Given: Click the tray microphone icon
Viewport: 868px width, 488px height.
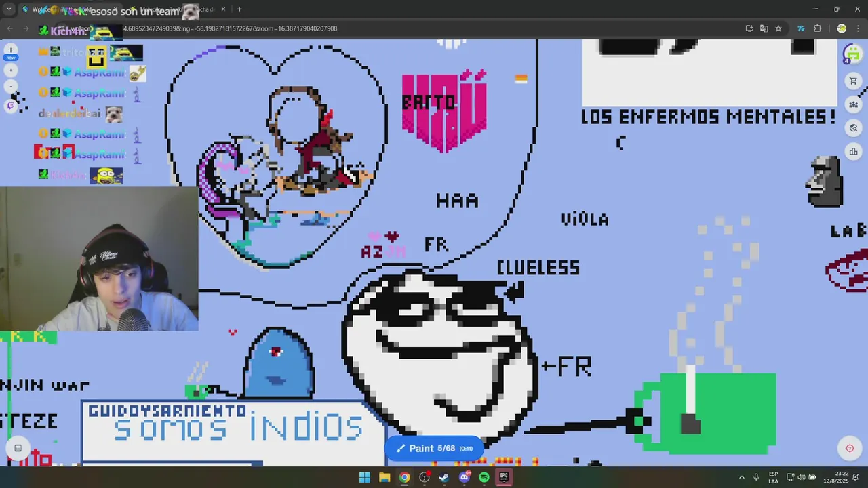Looking at the screenshot, I should point(756,477).
